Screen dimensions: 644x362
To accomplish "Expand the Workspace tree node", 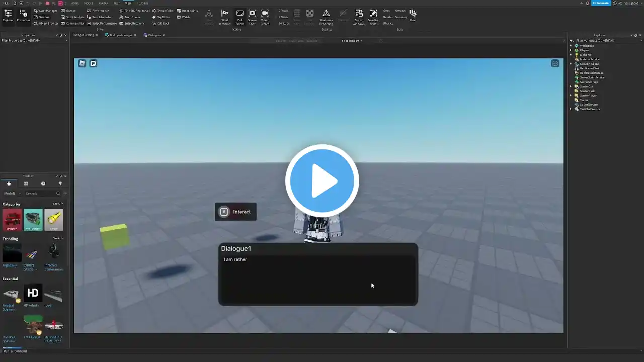I will pyautogui.click(x=571, y=46).
